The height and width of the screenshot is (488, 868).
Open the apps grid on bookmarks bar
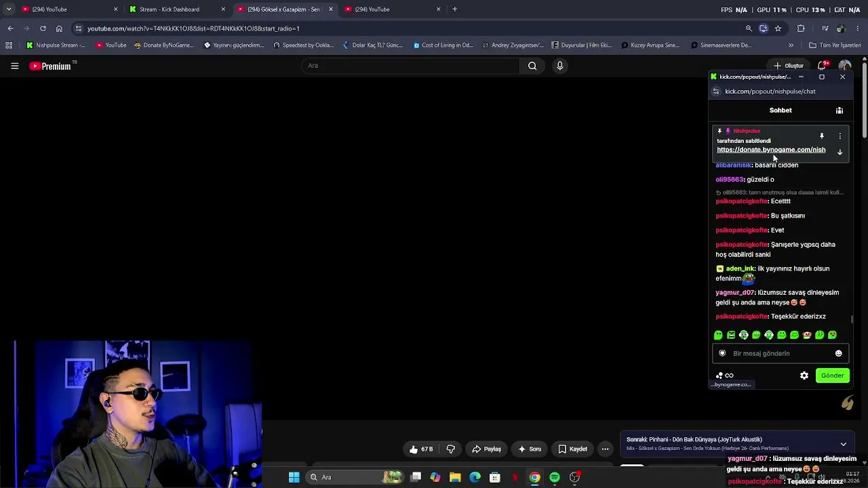(x=9, y=45)
